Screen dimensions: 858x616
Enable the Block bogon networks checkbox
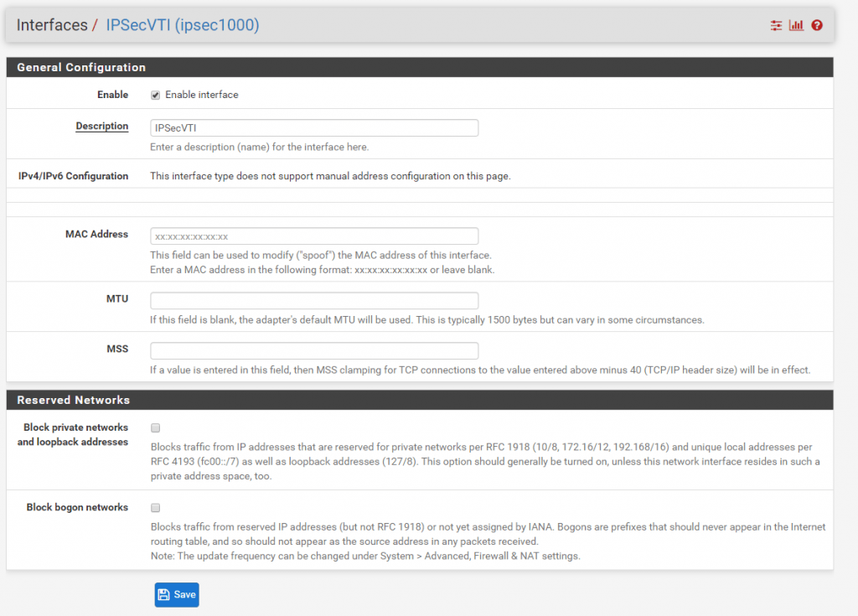click(x=155, y=508)
